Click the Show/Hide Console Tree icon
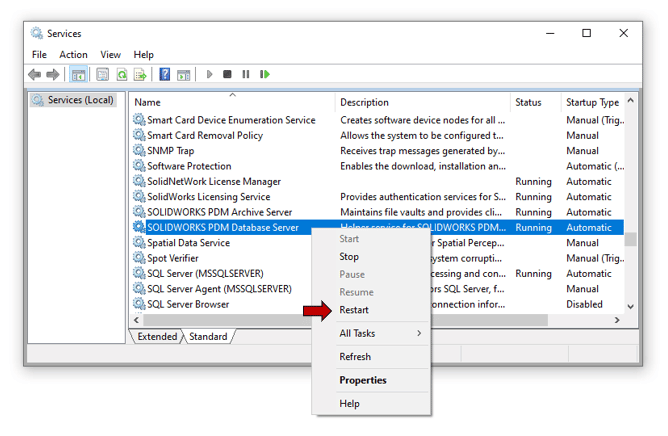 point(78,75)
